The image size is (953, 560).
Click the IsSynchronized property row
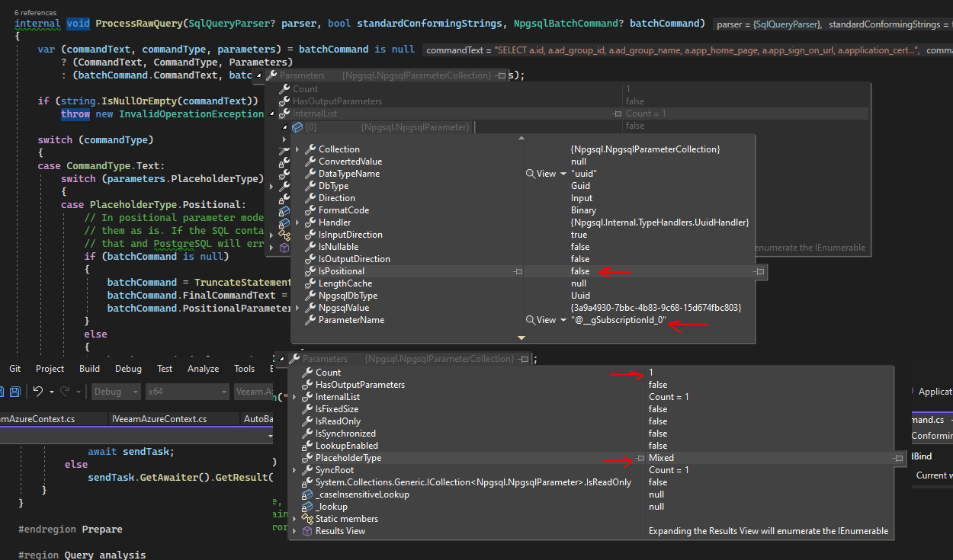point(590,434)
